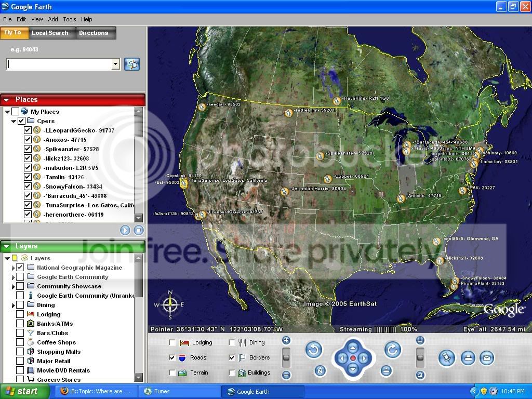Image resolution: width=532 pixels, height=399 pixels.
Task: Switch to iTunes taskbar button
Action: 179,392
